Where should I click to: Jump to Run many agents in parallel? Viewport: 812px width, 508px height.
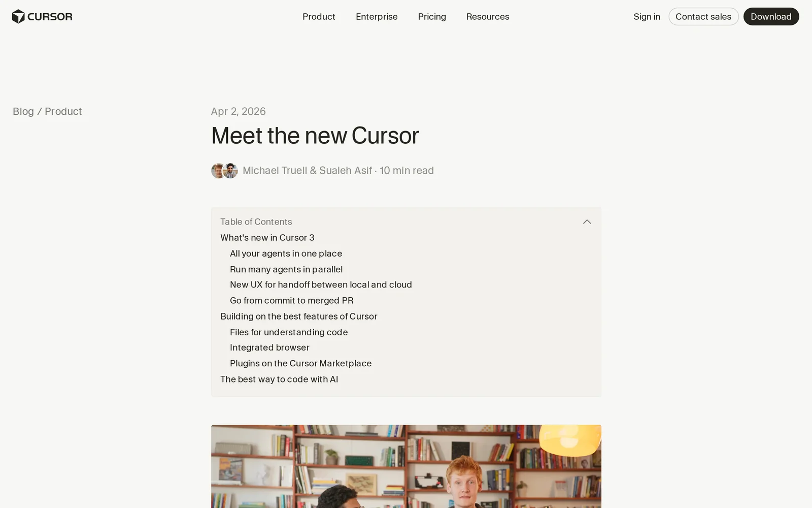(286, 269)
